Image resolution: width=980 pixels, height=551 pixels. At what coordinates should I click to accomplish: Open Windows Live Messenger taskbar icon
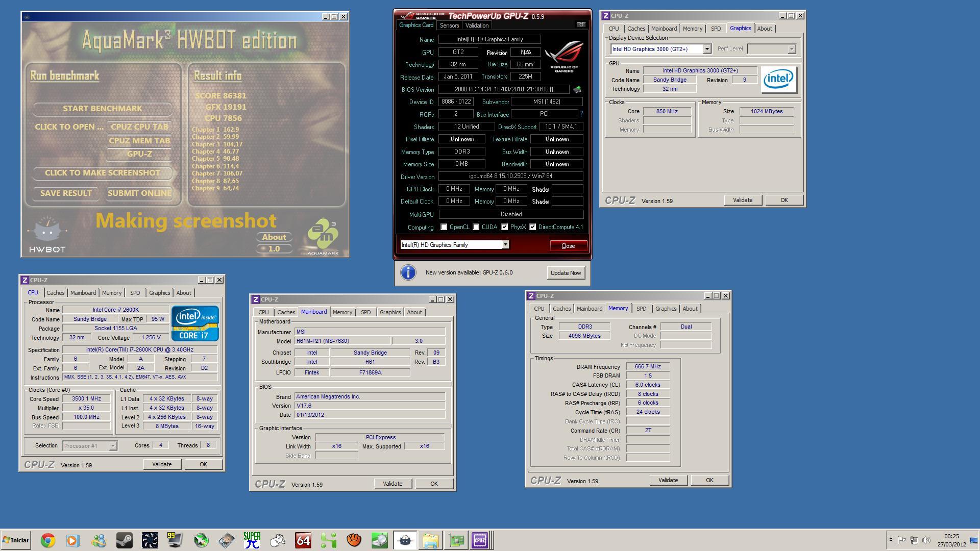coord(99,540)
